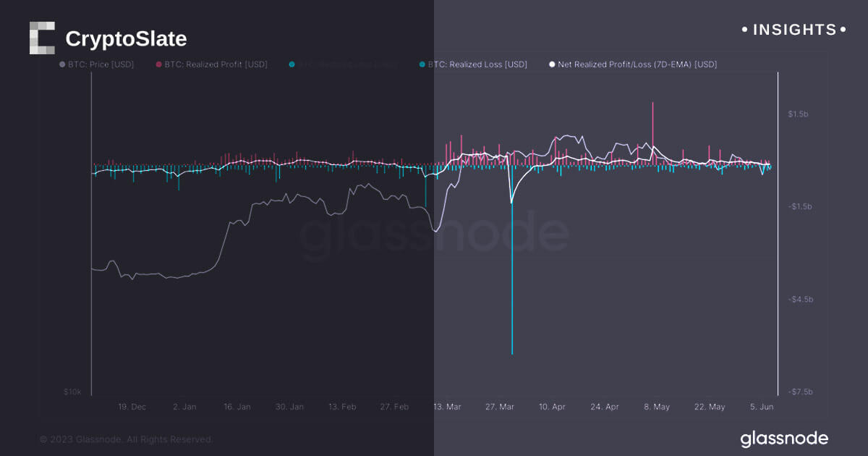868x456 pixels.
Task: Click the Glassnode copyright notice text
Action: coord(127,439)
